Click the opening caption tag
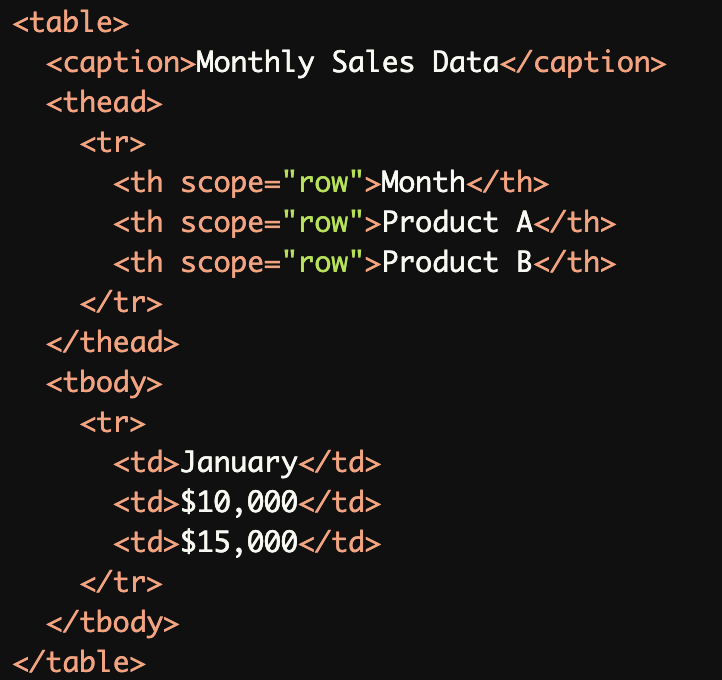The width and height of the screenshot is (722, 680). 121,63
